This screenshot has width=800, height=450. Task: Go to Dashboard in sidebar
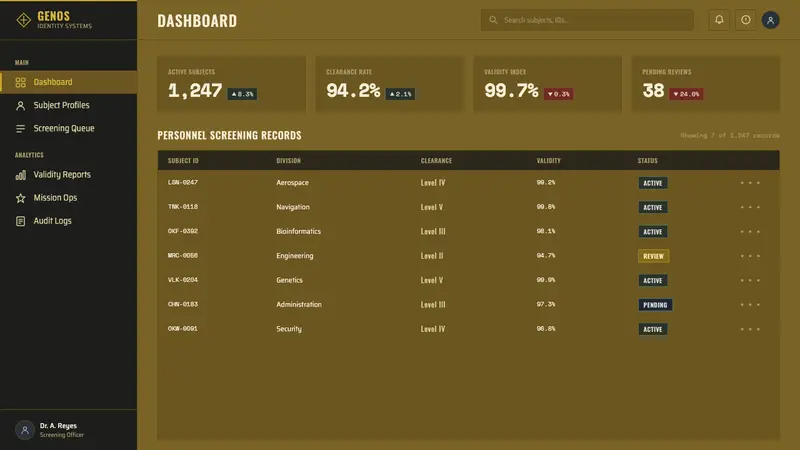click(68, 82)
